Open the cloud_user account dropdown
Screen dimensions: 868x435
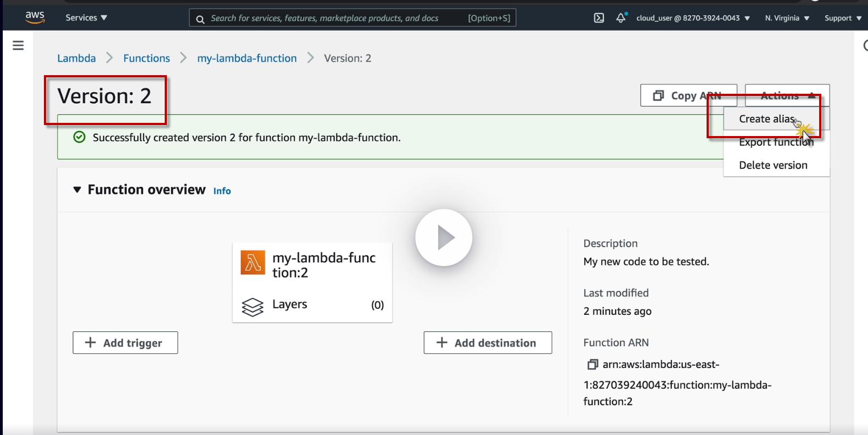pyautogui.click(x=693, y=18)
